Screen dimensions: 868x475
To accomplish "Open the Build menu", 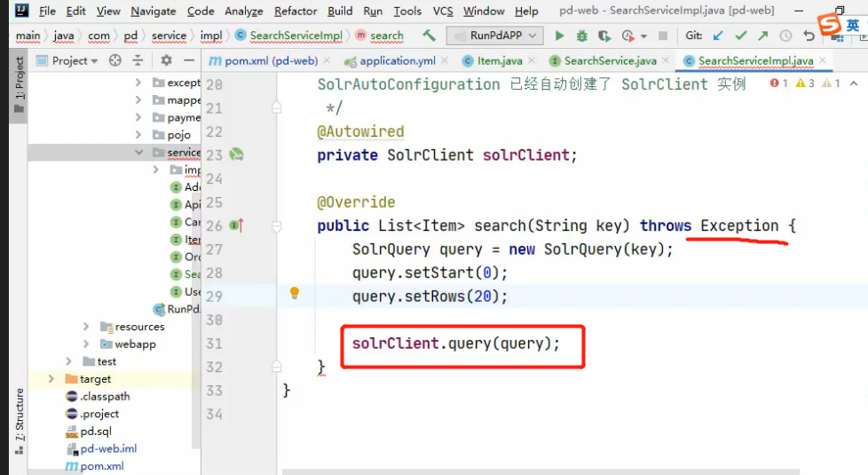I will pyautogui.click(x=340, y=11).
